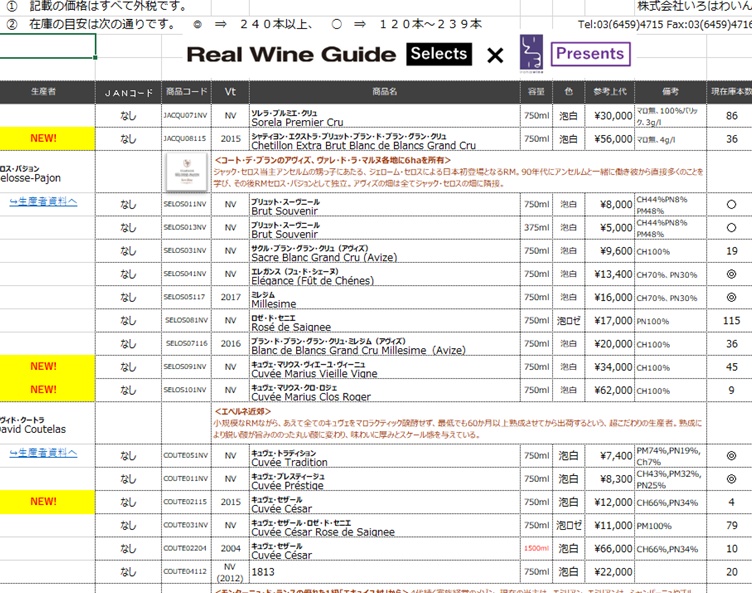The width and height of the screenshot is (752, 593).
Task: Click the Real Wine Guide title
Action: pos(291,54)
